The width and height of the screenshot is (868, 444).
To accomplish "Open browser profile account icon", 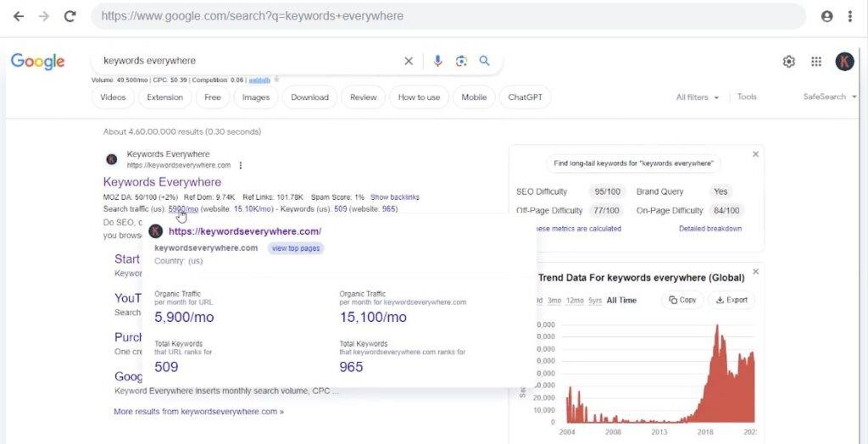I will click(x=827, y=16).
